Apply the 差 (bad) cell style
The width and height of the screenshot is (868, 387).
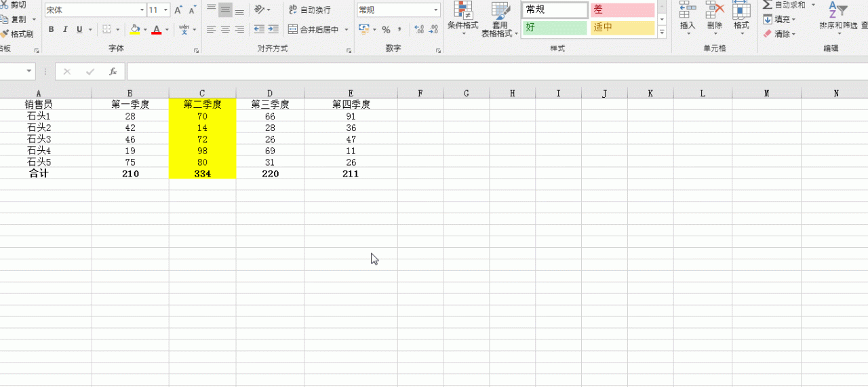pos(623,10)
